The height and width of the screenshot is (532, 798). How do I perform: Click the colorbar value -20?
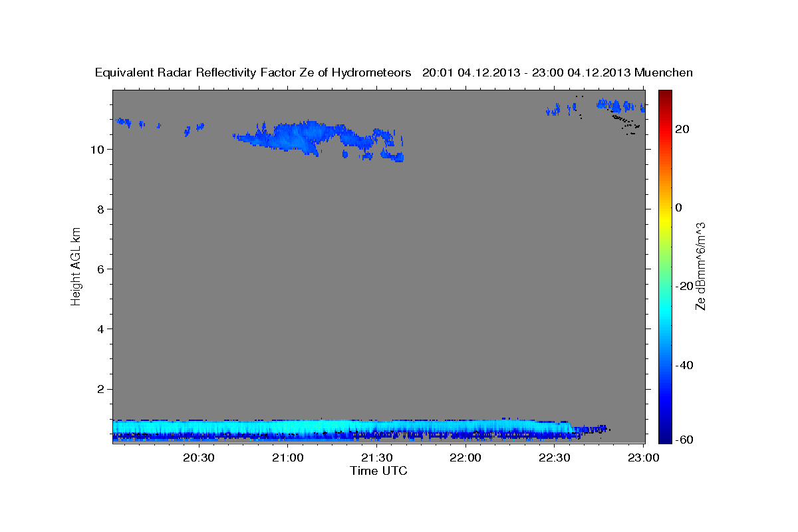click(x=684, y=286)
